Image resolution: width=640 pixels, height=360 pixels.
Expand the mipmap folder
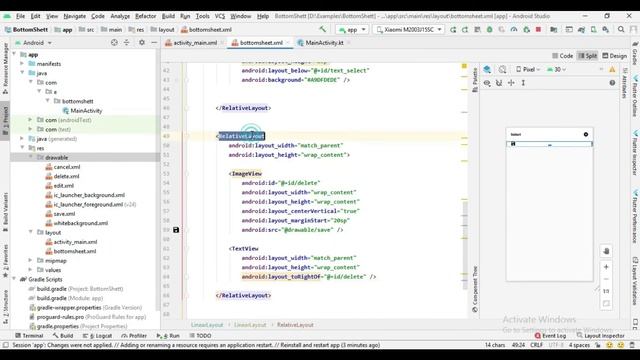(x=31, y=260)
